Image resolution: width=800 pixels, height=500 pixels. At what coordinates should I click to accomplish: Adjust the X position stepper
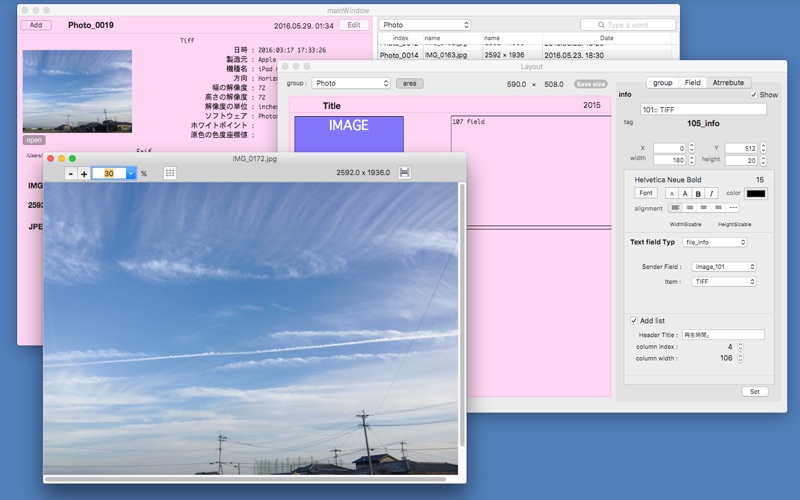click(692, 148)
